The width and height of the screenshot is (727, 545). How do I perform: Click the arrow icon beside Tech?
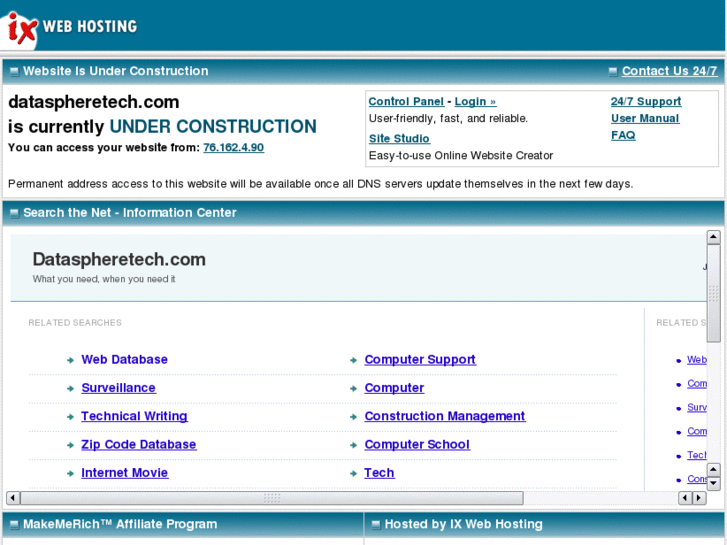point(353,473)
